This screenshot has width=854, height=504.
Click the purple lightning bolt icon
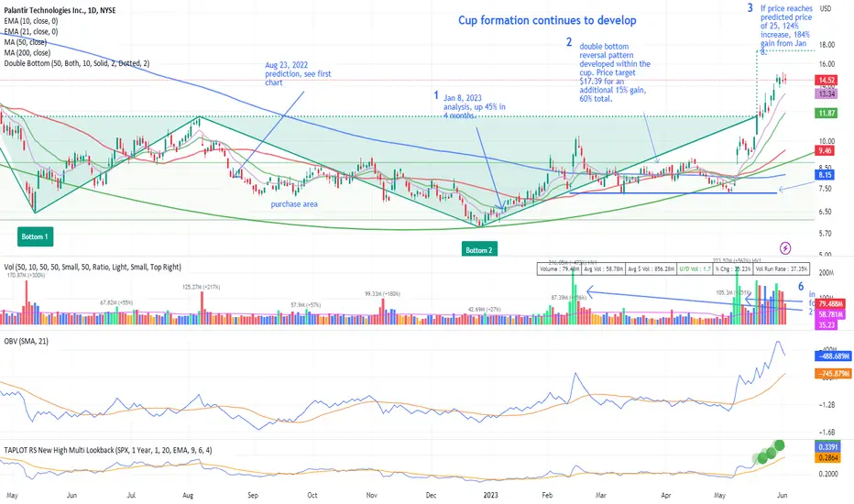point(785,248)
